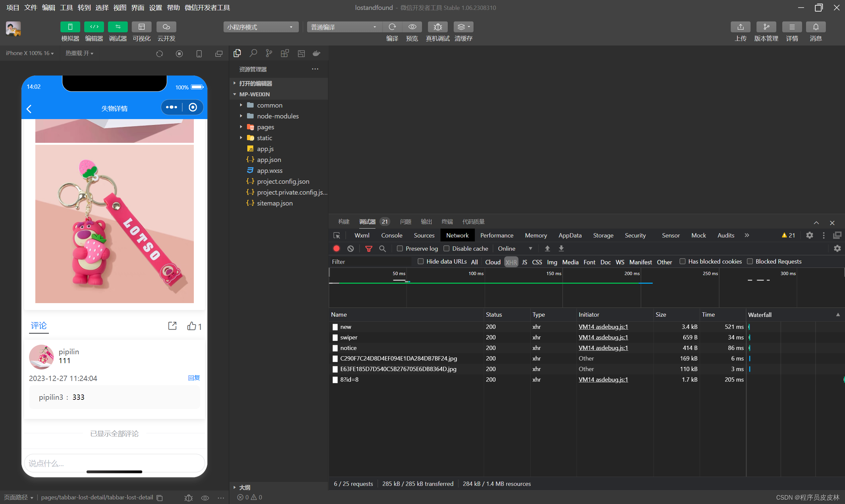Screen dimensions: 845x504
Task: Toggle Hide data URLs checkbox
Action: tap(421, 261)
